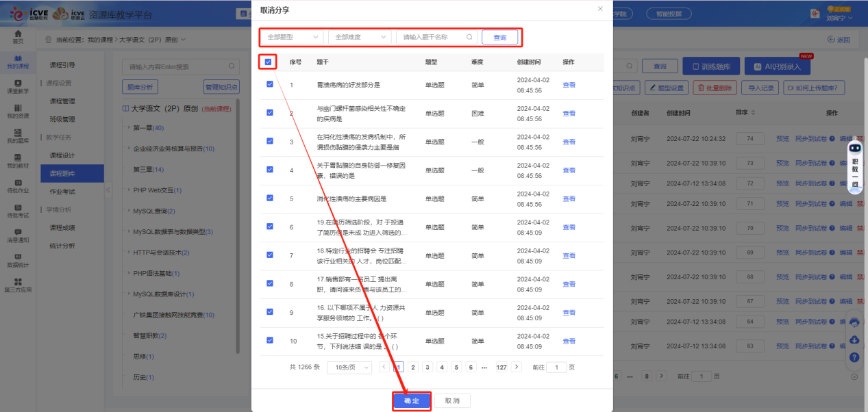
Task: Select 课堂教学 in the left sidebar
Action: coord(19,87)
